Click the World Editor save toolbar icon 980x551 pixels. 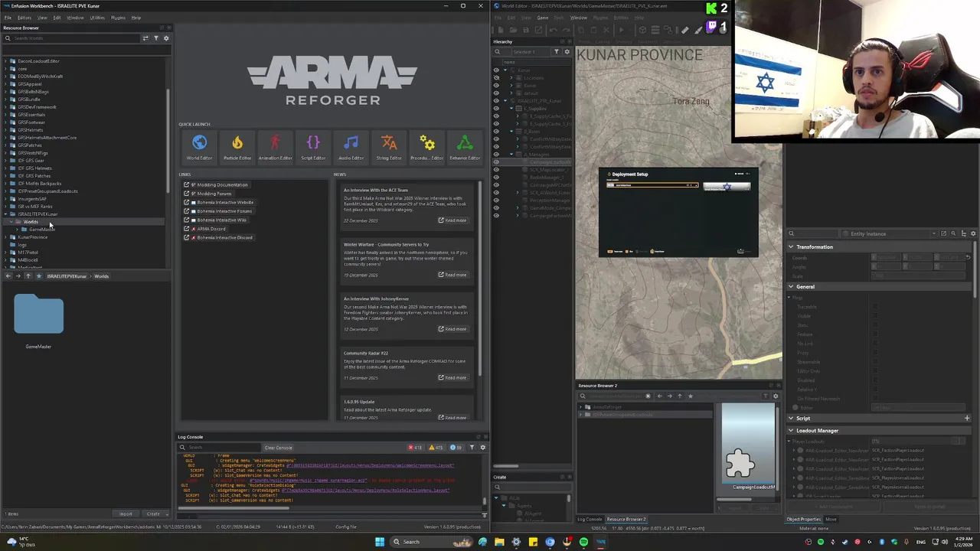tap(525, 30)
